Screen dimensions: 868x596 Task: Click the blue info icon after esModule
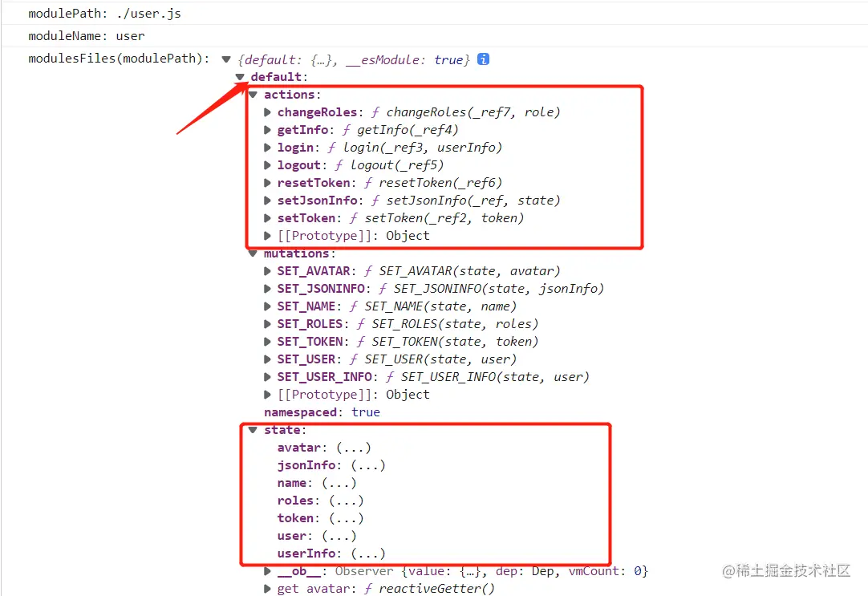point(483,59)
